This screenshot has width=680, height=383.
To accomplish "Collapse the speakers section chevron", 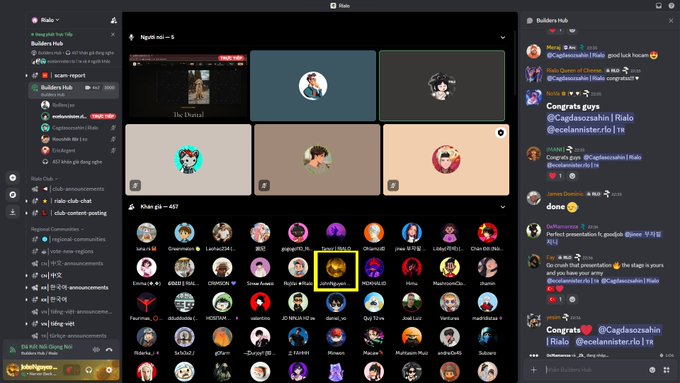I will click(503, 37).
